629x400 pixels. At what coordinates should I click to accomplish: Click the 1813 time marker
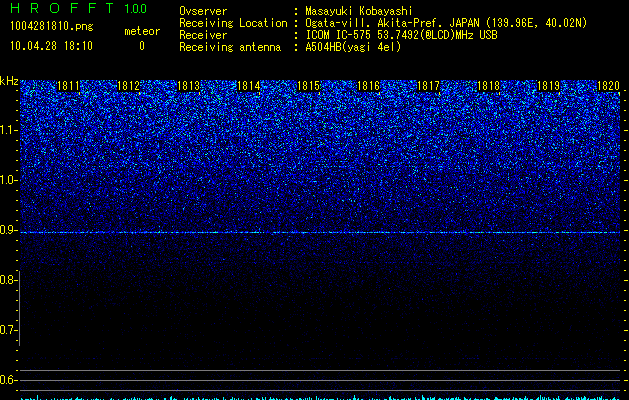tap(189, 86)
